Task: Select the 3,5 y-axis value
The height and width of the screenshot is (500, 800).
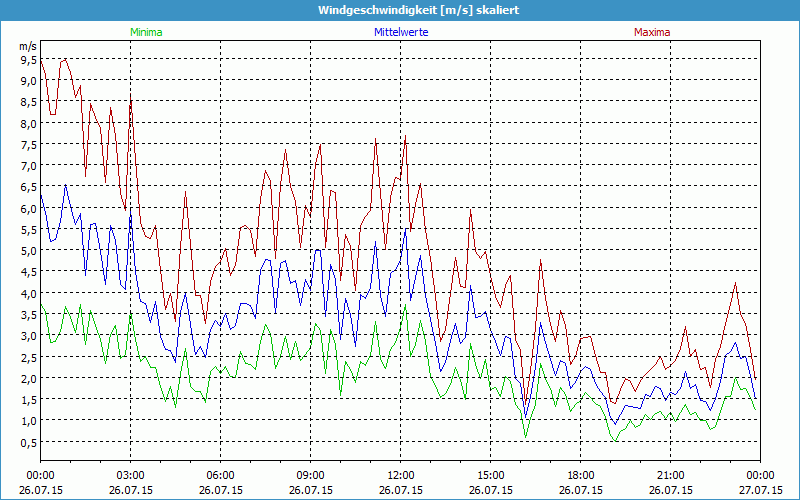Action: click(x=28, y=315)
